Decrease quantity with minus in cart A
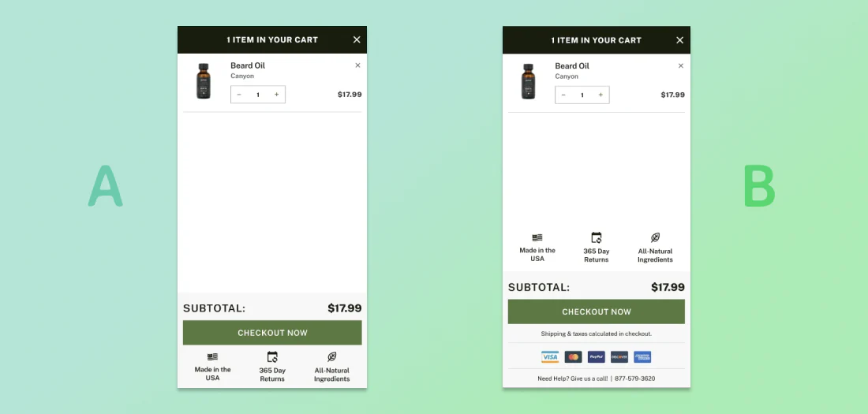 point(239,95)
